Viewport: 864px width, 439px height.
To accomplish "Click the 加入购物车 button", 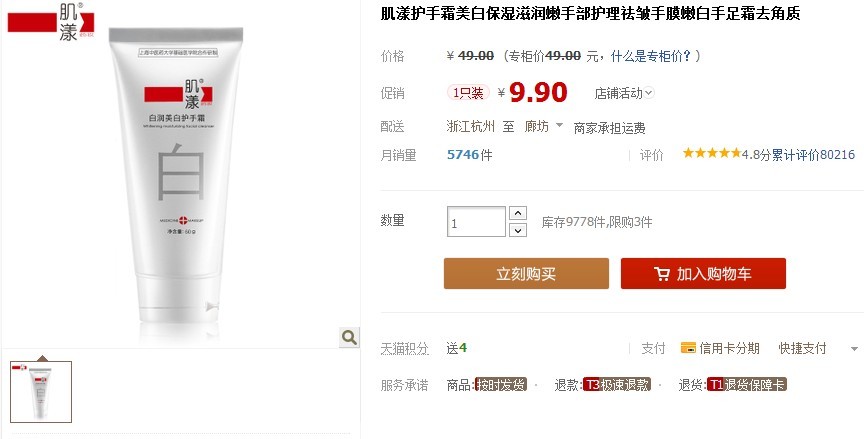I will tap(703, 274).
